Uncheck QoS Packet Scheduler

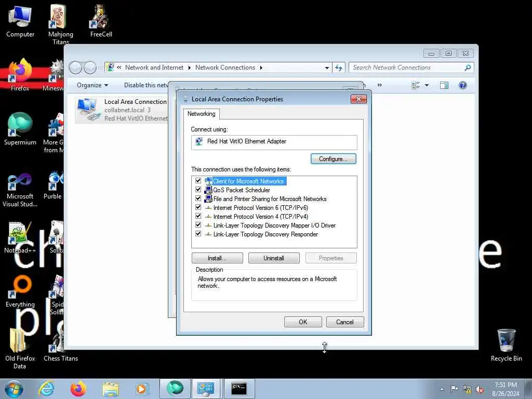(x=198, y=189)
